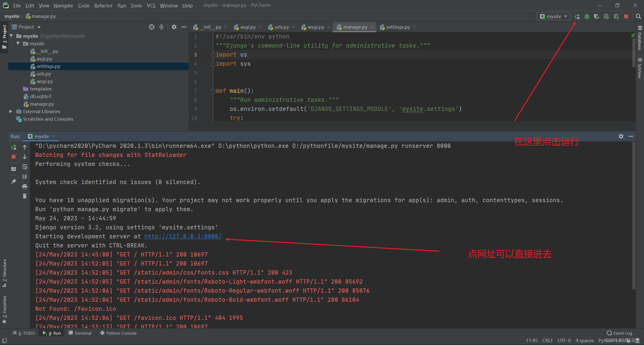Toggle soft-wrap in Run console
Viewport: 644px width, 345px height.
[x=25, y=167]
